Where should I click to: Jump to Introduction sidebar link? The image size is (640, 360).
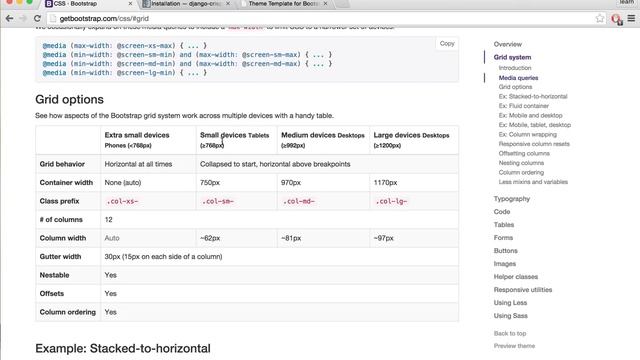pos(515,68)
